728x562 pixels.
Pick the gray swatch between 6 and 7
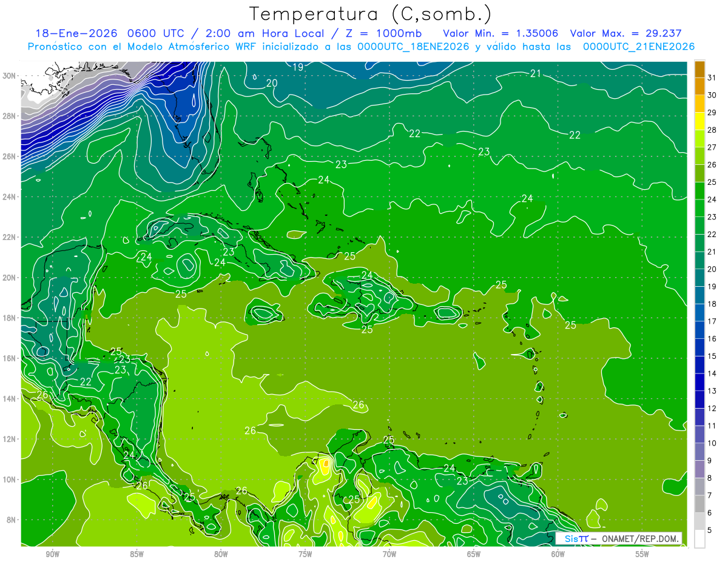click(x=699, y=504)
